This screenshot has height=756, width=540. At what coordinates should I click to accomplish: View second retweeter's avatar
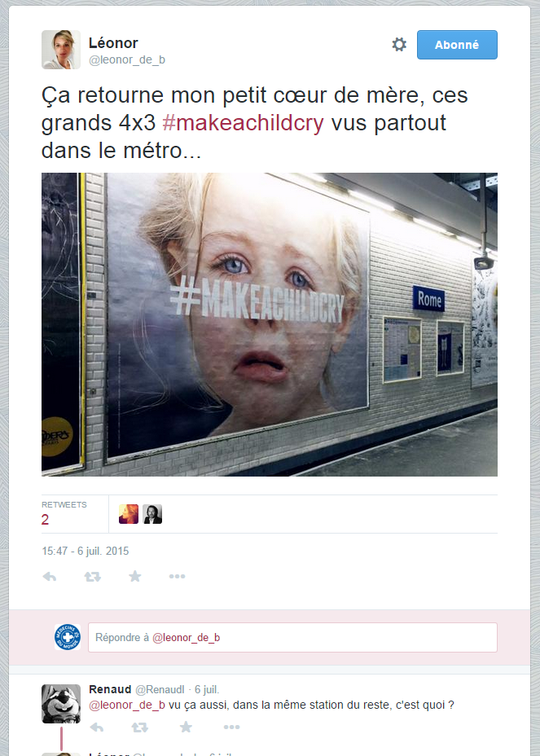tap(152, 514)
